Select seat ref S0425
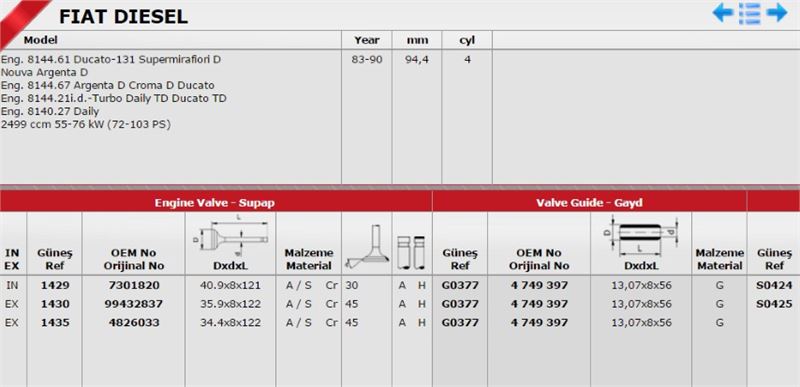The width and height of the screenshot is (800, 387). pyautogui.click(x=774, y=304)
